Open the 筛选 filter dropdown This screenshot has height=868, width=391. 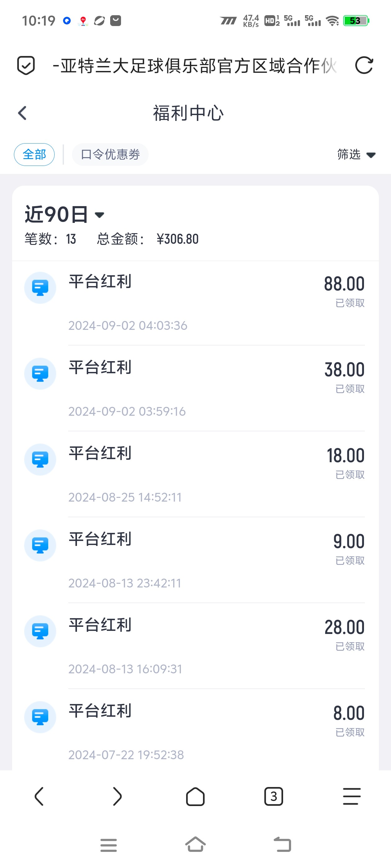(x=356, y=155)
